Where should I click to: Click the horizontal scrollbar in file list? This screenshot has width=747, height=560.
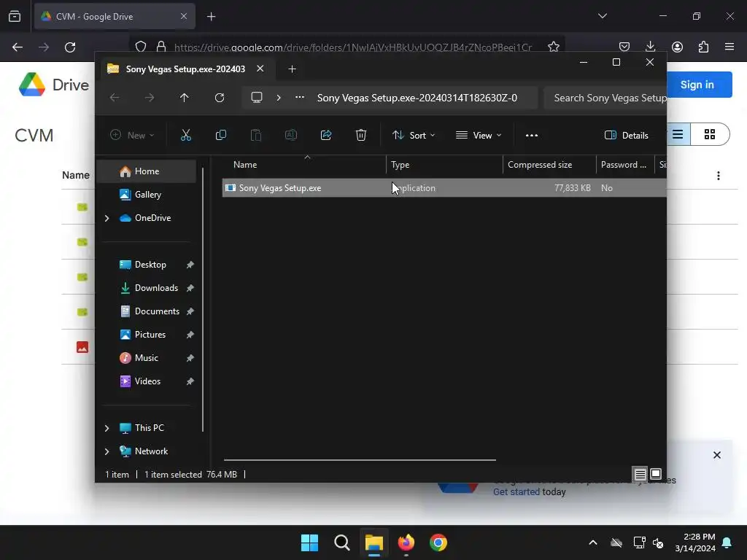(360, 460)
